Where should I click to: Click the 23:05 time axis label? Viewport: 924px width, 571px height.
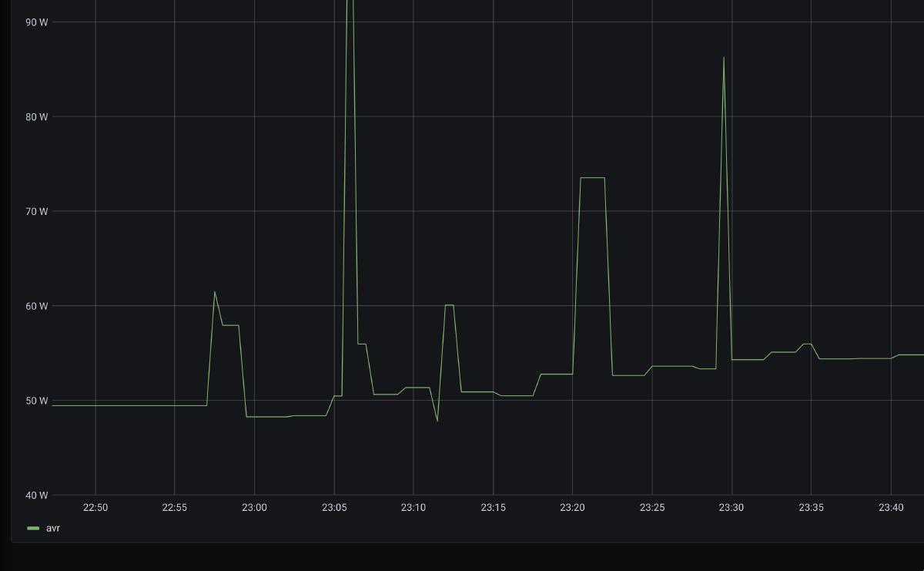334,507
